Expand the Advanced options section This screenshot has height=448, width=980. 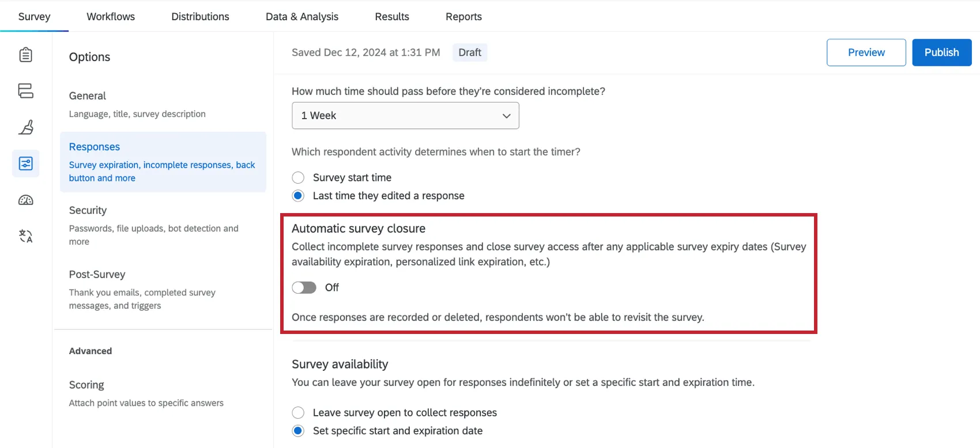click(x=91, y=351)
